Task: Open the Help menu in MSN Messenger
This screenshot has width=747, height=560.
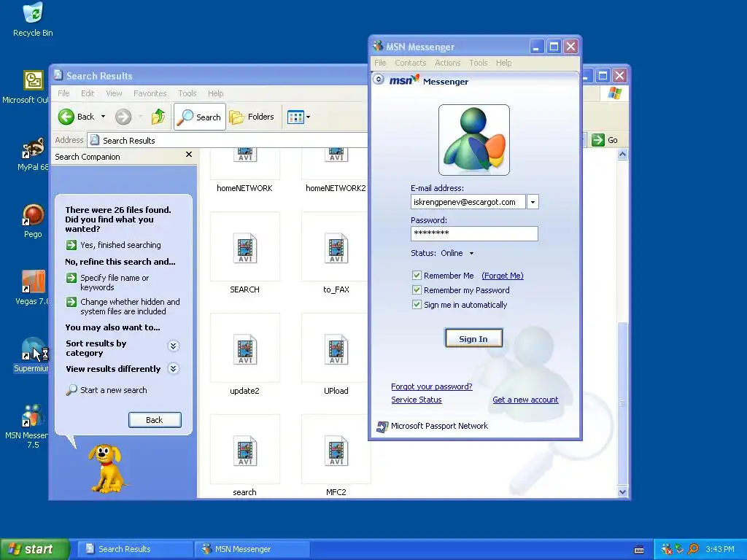Action: [503, 63]
